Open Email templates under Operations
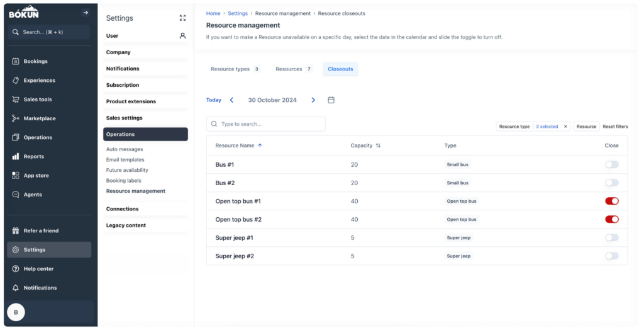Viewport: 644px width, 330px height. 125,160
